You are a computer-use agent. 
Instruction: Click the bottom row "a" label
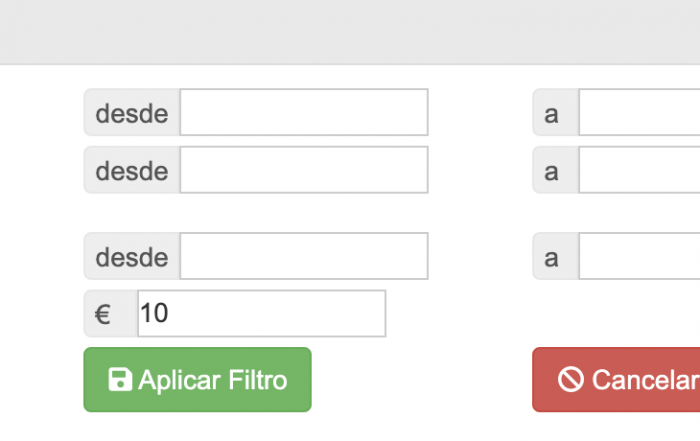pos(552,257)
